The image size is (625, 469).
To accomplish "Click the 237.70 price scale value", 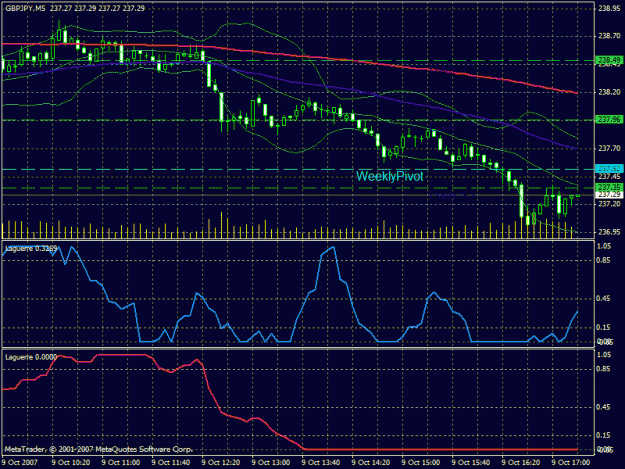I will coord(609,148).
